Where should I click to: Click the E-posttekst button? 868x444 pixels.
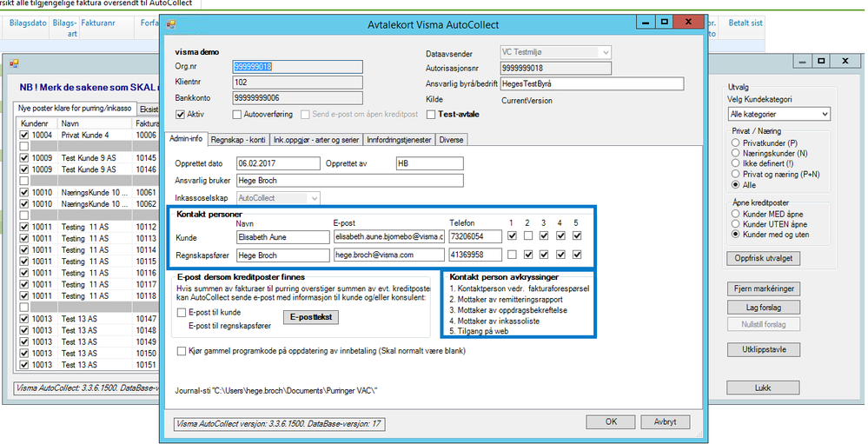[x=310, y=318]
